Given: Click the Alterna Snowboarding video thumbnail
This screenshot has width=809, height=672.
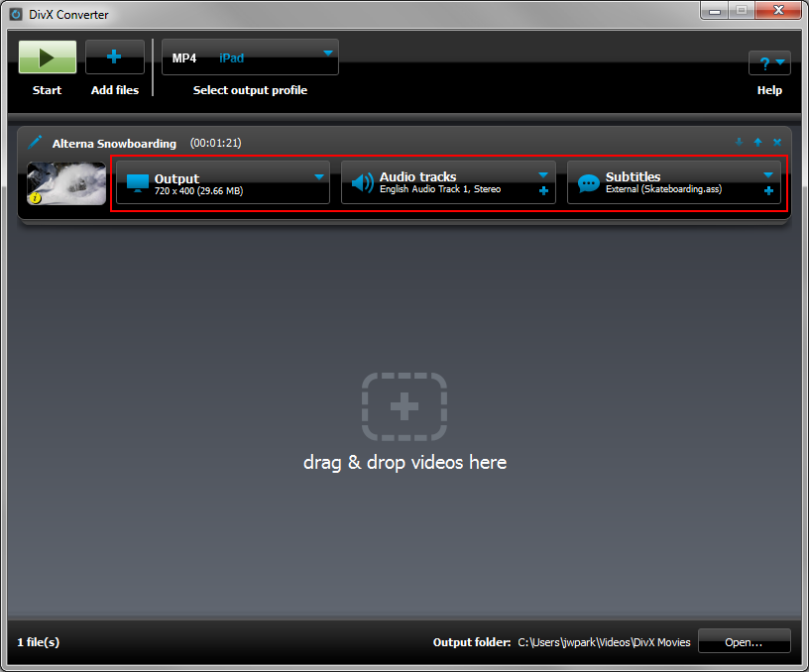Looking at the screenshot, I should click(x=66, y=183).
